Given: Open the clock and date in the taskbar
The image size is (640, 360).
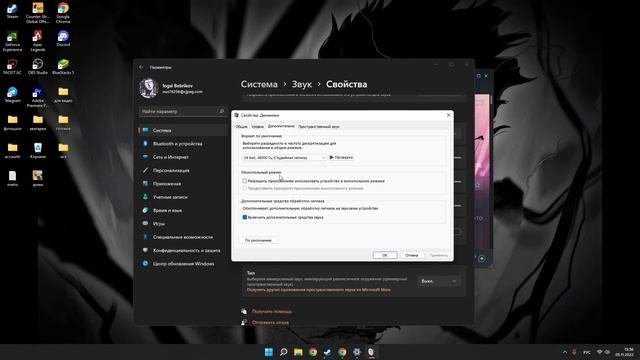Looking at the screenshot, I should click(x=624, y=352).
